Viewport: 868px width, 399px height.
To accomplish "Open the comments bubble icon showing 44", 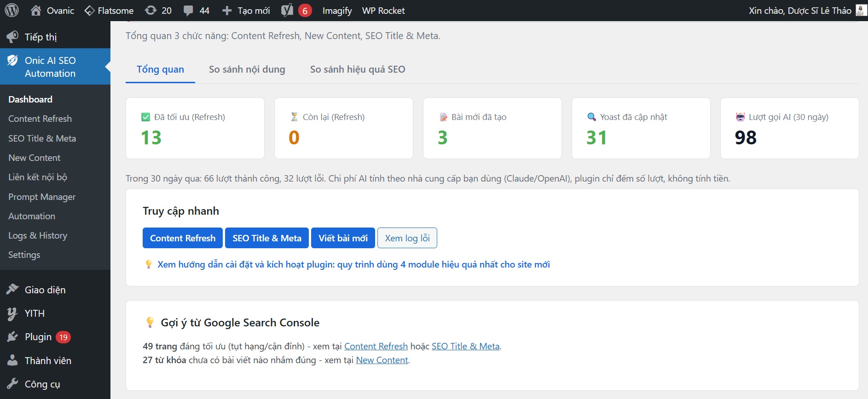I will [188, 11].
